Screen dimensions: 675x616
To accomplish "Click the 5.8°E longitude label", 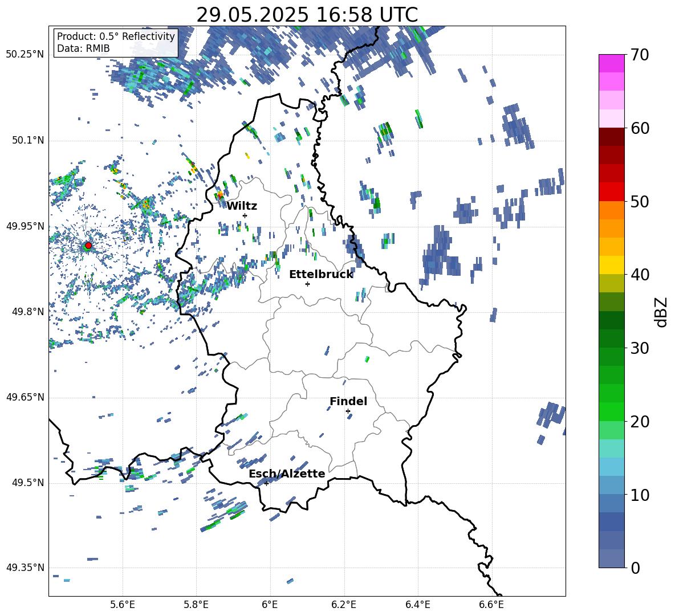I will click(196, 605).
